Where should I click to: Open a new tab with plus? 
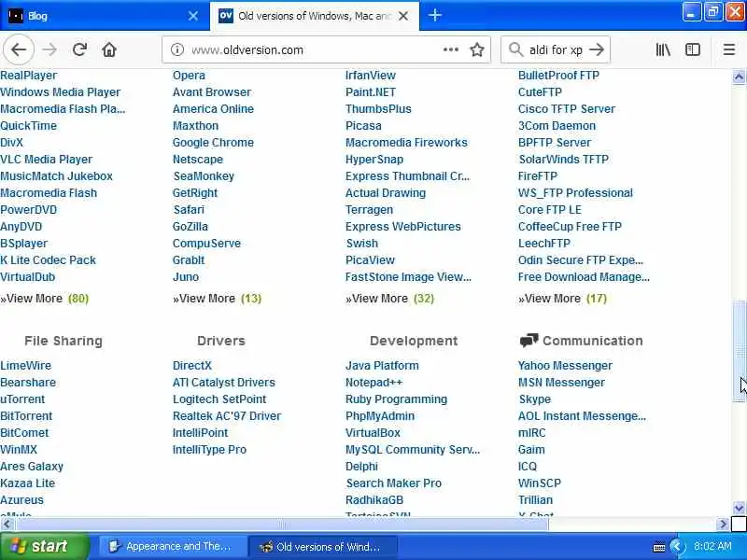(434, 15)
